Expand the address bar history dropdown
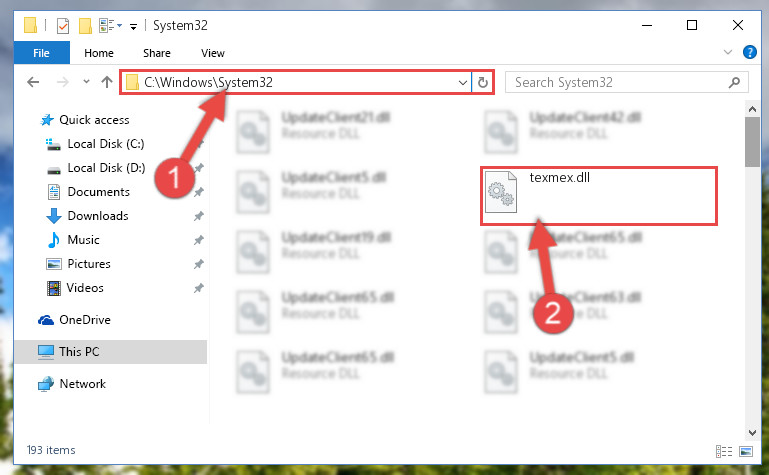This screenshot has width=769, height=475. (x=462, y=82)
